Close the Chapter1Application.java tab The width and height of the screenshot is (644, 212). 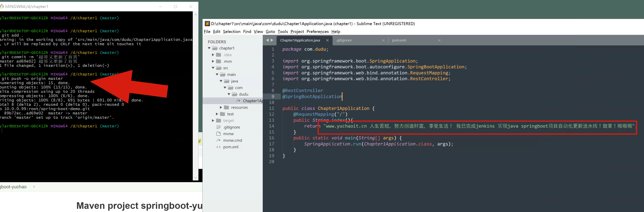(327, 40)
